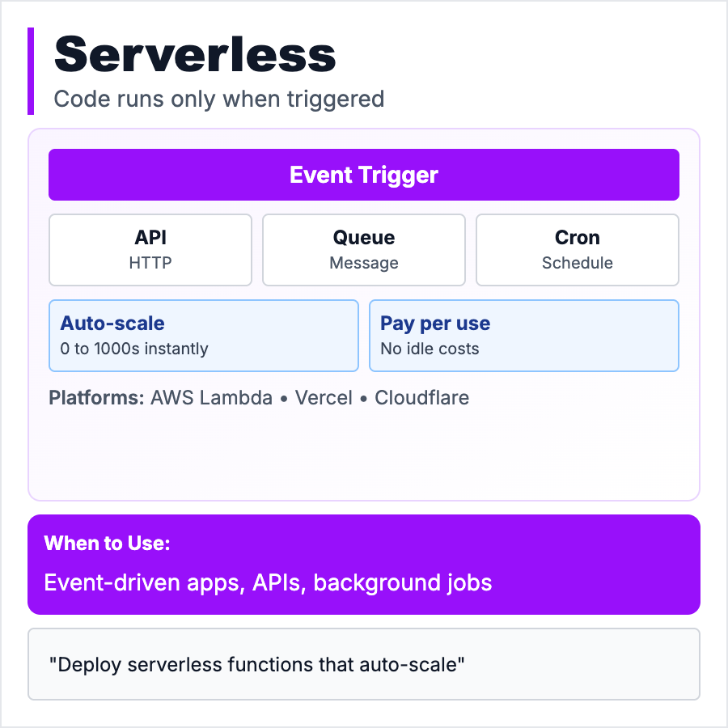
Task: Select the Queue Message card
Action: point(364,249)
